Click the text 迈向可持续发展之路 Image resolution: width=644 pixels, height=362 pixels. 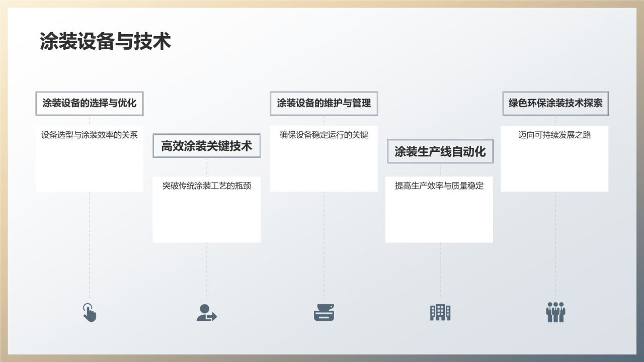pyautogui.click(x=554, y=135)
